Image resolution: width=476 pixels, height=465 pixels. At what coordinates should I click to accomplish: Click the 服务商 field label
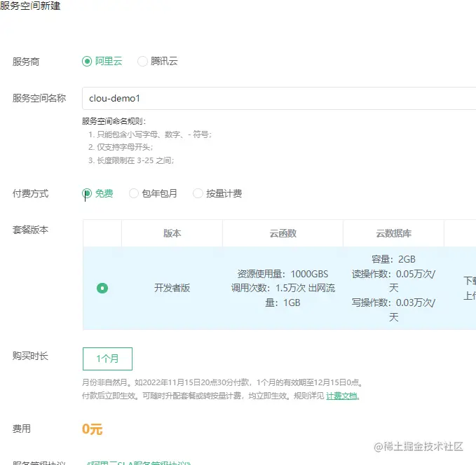click(x=26, y=62)
